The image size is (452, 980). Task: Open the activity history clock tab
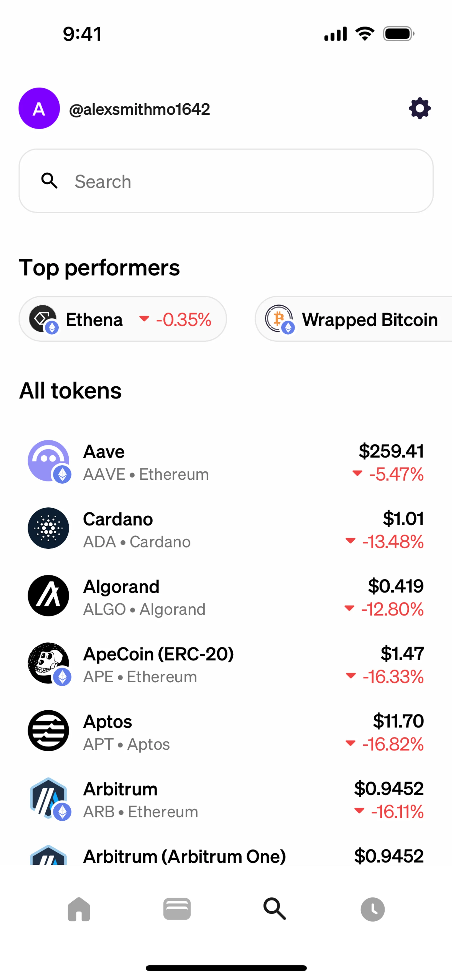click(372, 909)
